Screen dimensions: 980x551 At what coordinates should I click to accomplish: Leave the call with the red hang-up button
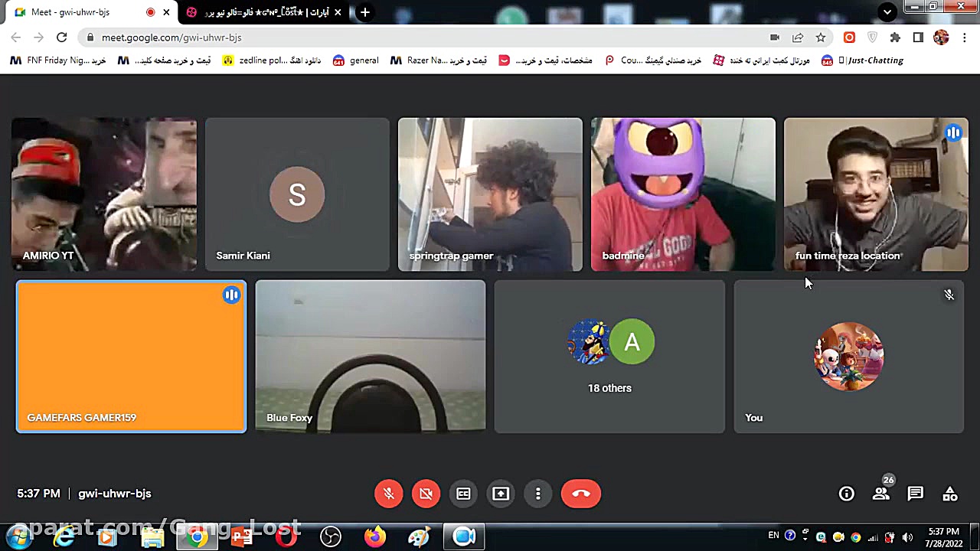[581, 494]
